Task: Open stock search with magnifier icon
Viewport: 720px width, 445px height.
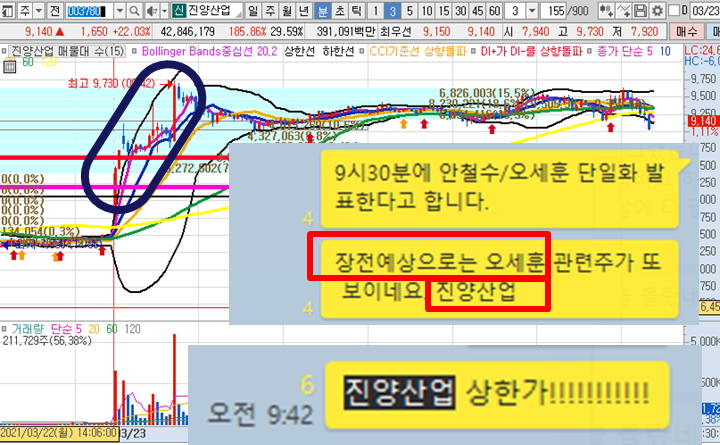Action: tap(134, 10)
